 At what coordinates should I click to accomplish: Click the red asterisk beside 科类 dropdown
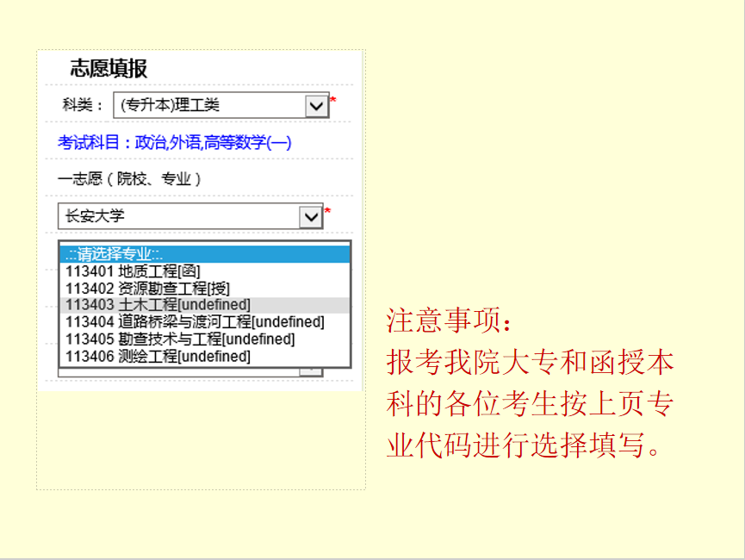click(x=333, y=102)
